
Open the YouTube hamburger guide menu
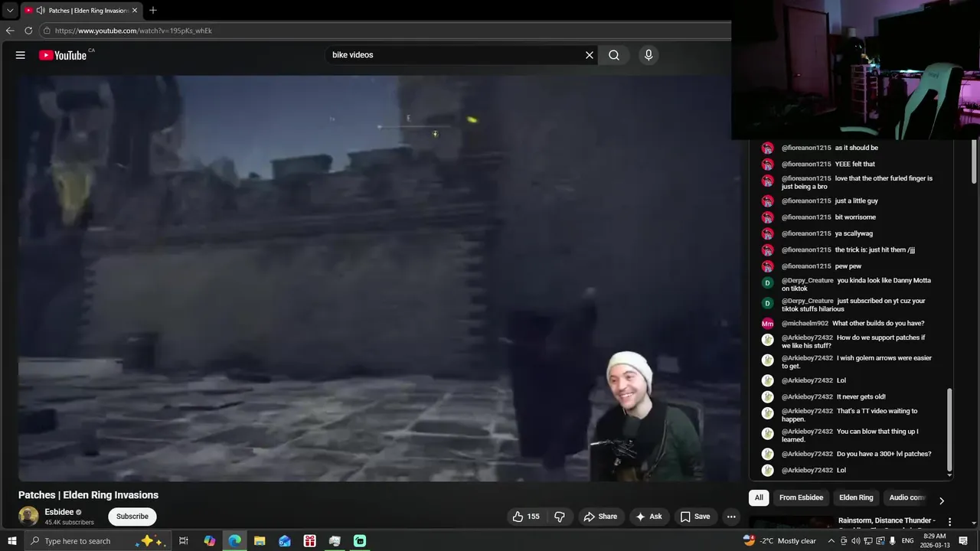[x=21, y=55]
